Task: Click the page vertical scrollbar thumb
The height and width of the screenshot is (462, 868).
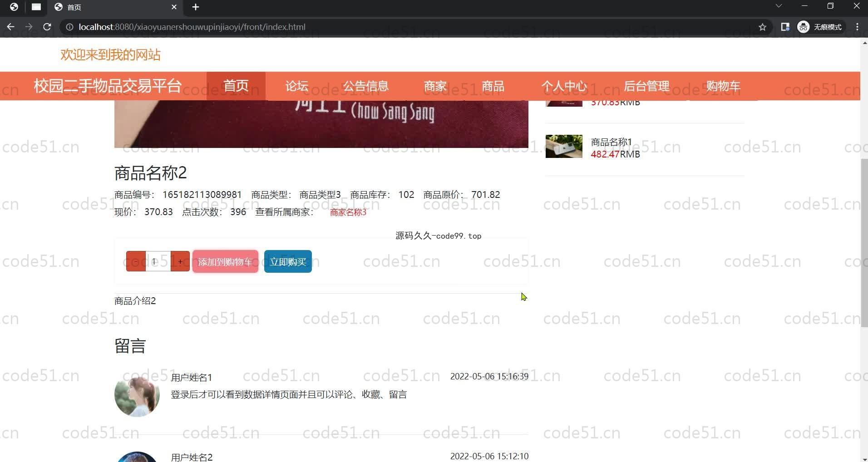Action: (x=864, y=243)
